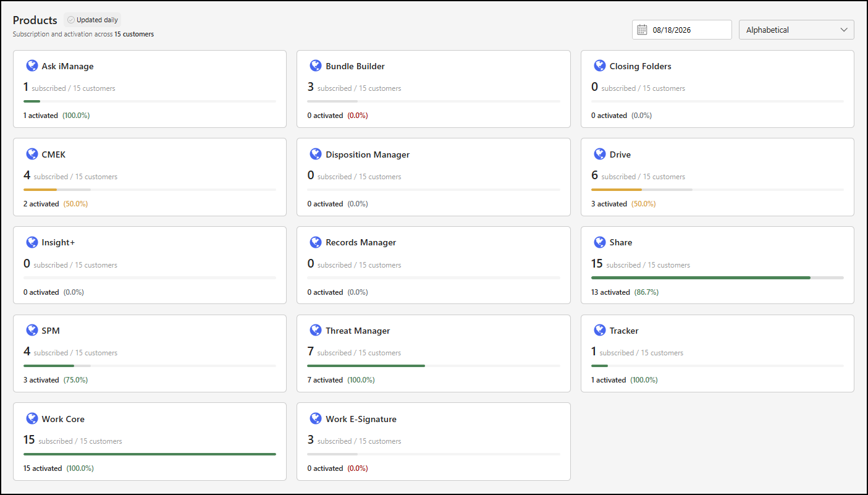Click the Products page heading
Viewport: 868px width, 495px height.
tap(35, 20)
